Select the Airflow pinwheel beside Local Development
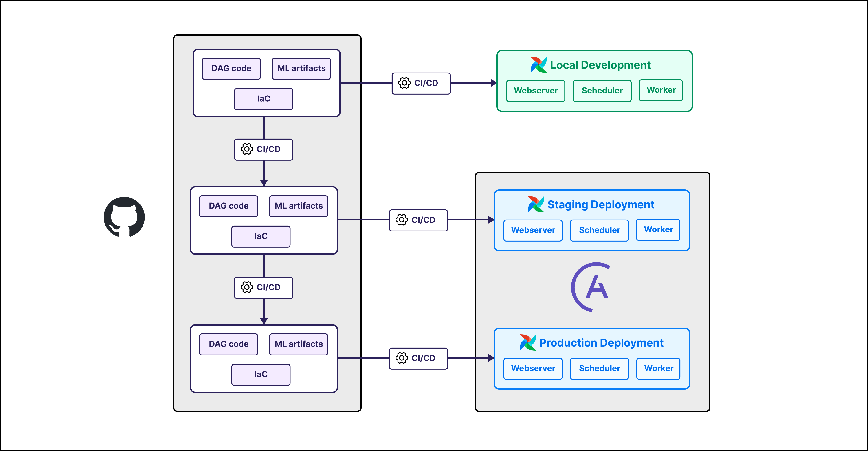868x451 pixels. click(539, 65)
